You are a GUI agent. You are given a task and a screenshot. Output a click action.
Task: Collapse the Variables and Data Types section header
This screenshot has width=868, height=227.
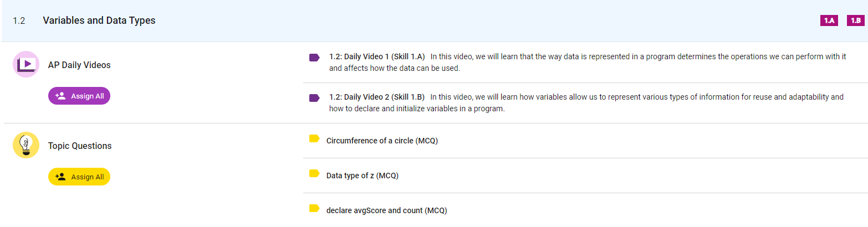[x=99, y=20]
